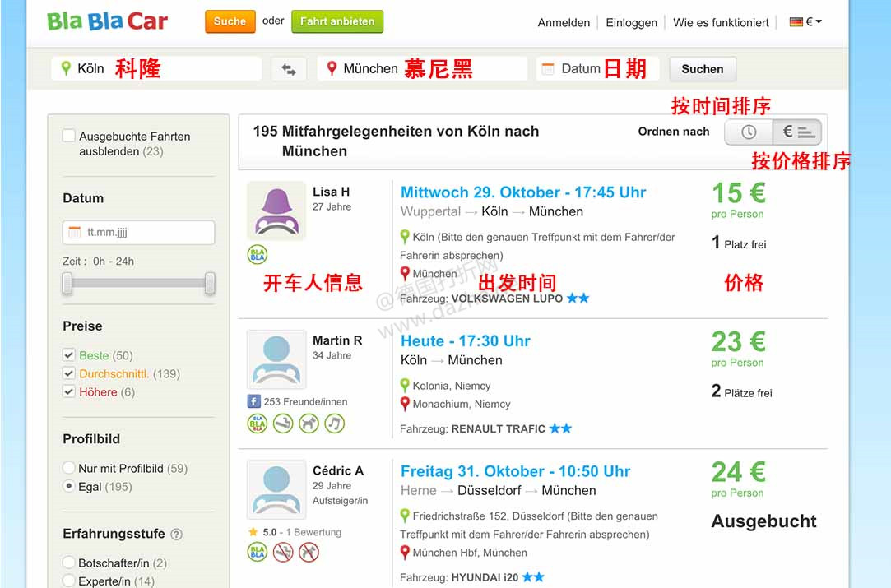Open the currency selector showing € flag
This screenshot has width=891, height=588.
804,22
